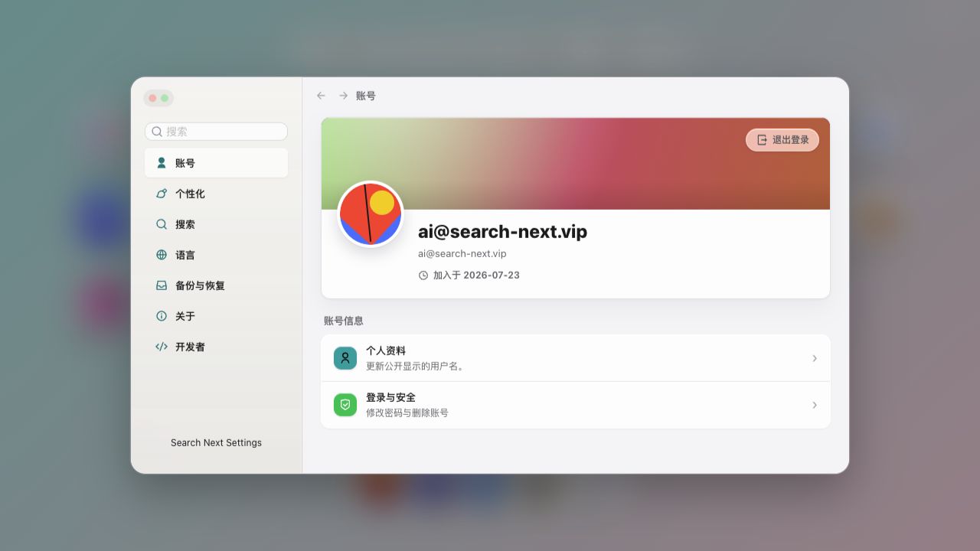Click the inbox tray icon beside 备份与恢复
980x551 pixels.
pyautogui.click(x=162, y=285)
